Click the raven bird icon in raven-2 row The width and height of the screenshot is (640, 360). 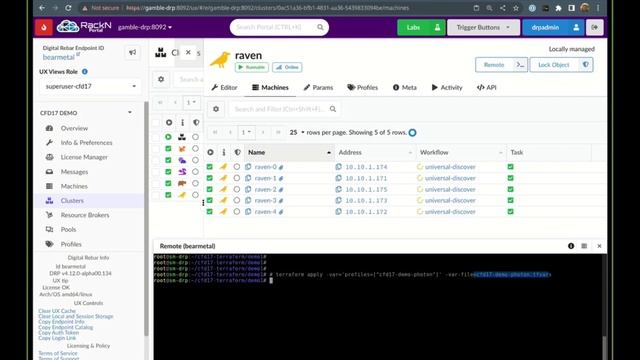click(x=223, y=189)
